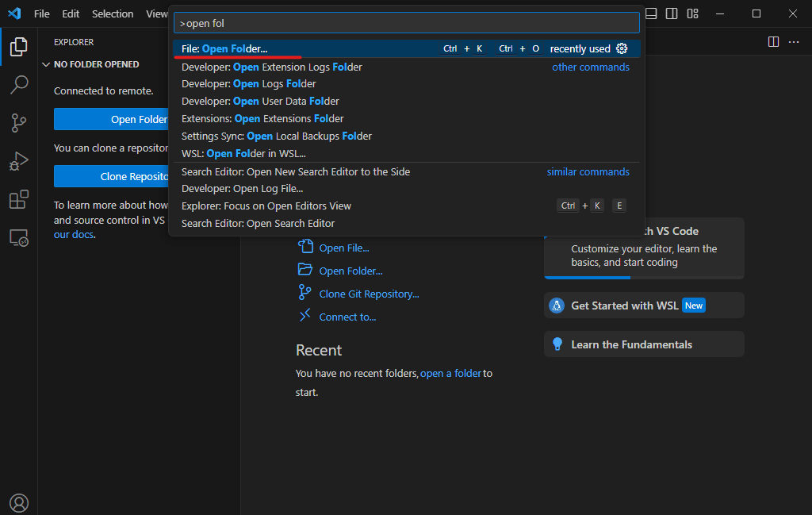
Task: Click the VS Code logo icon
Action: pos(14,13)
